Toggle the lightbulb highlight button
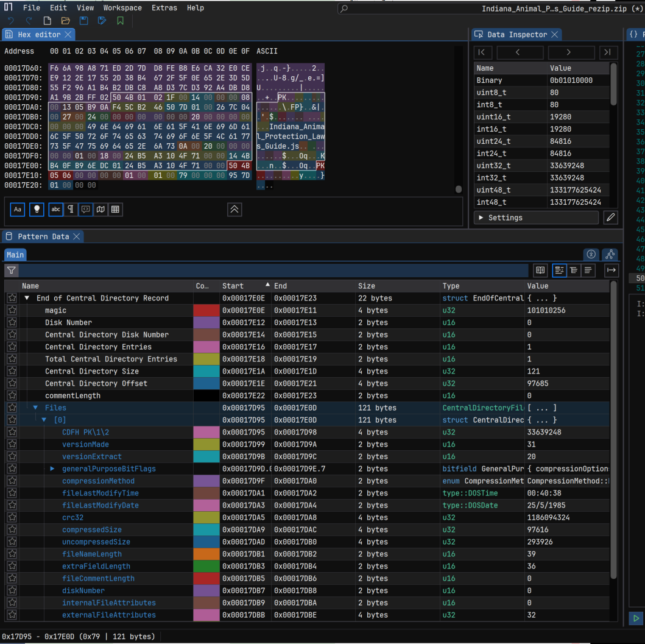This screenshot has width=645, height=644. click(37, 209)
